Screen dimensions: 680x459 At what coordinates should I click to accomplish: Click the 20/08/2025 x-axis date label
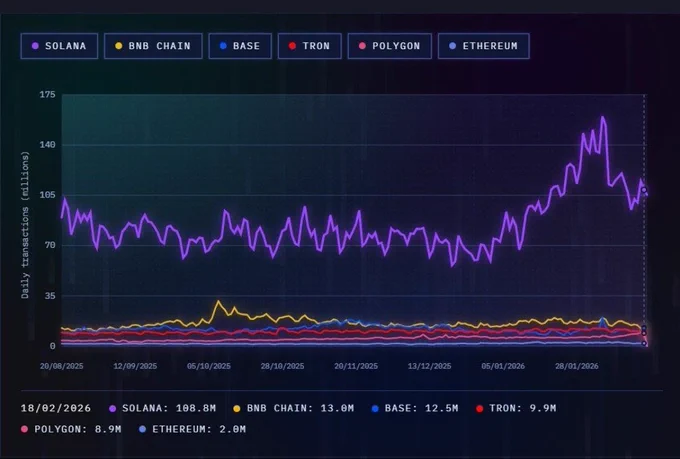(62, 366)
